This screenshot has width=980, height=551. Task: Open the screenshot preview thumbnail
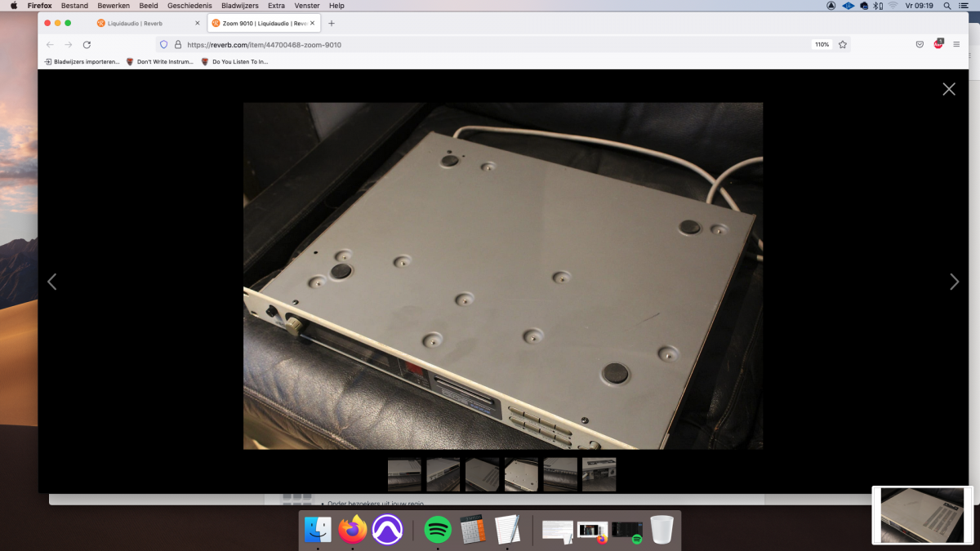pyautogui.click(x=923, y=515)
